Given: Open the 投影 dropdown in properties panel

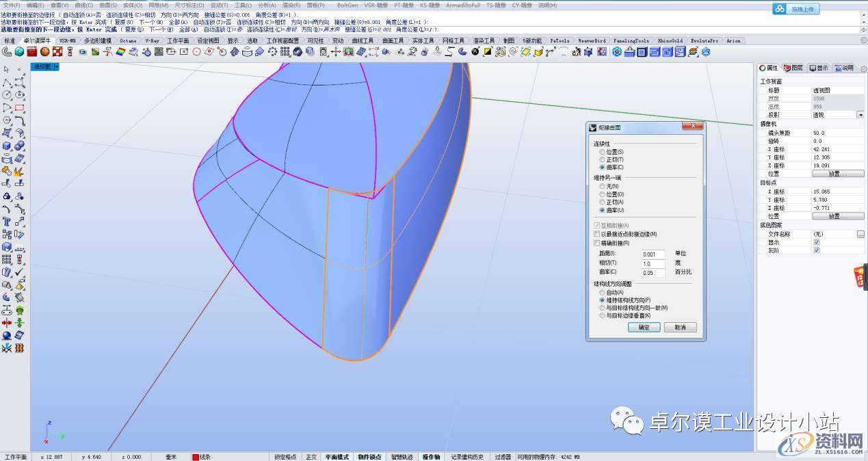Looking at the screenshot, I should 860,115.
